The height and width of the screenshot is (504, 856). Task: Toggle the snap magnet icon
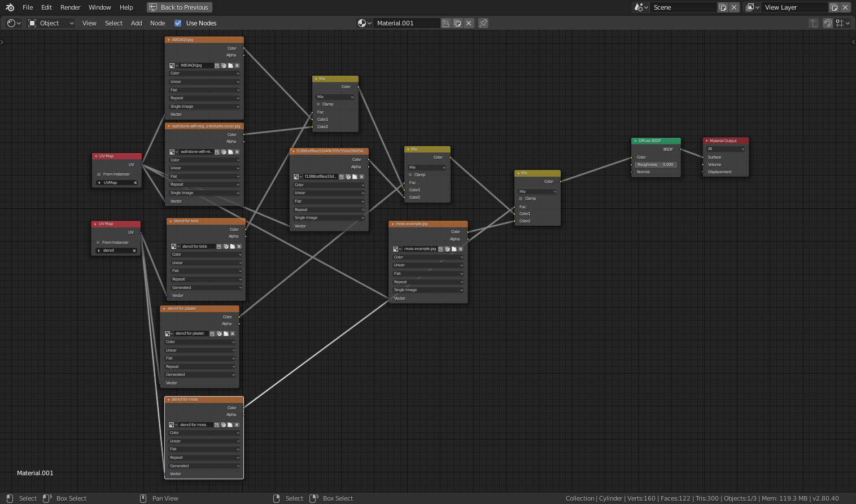pyautogui.click(x=828, y=23)
